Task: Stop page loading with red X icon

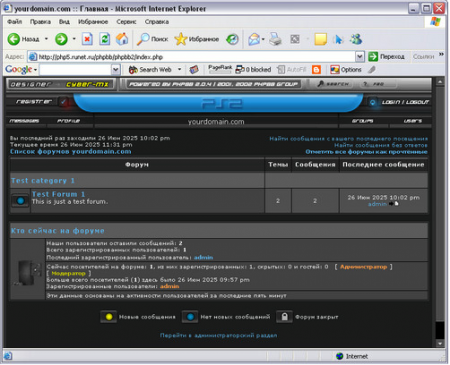Action: [x=87, y=39]
